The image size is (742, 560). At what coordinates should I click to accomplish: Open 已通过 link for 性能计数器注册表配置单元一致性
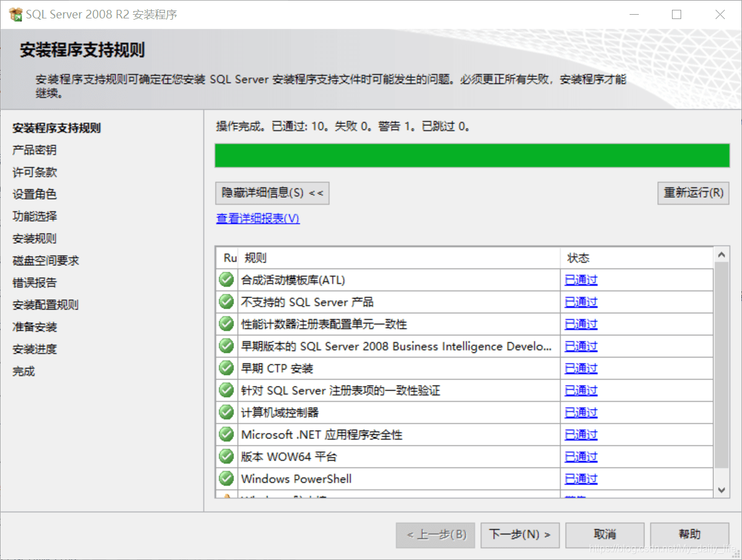click(x=581, y=324)
